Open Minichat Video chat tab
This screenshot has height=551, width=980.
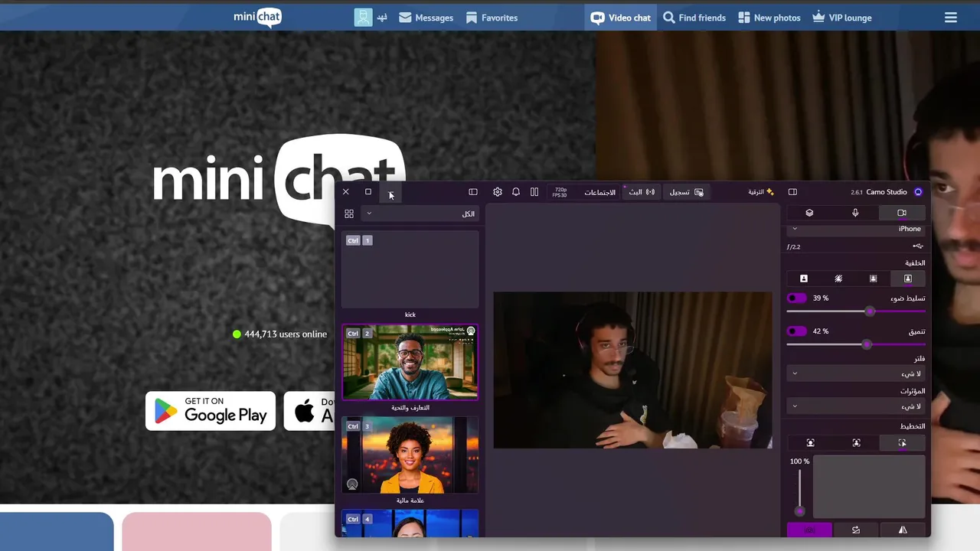coord(621,18)
